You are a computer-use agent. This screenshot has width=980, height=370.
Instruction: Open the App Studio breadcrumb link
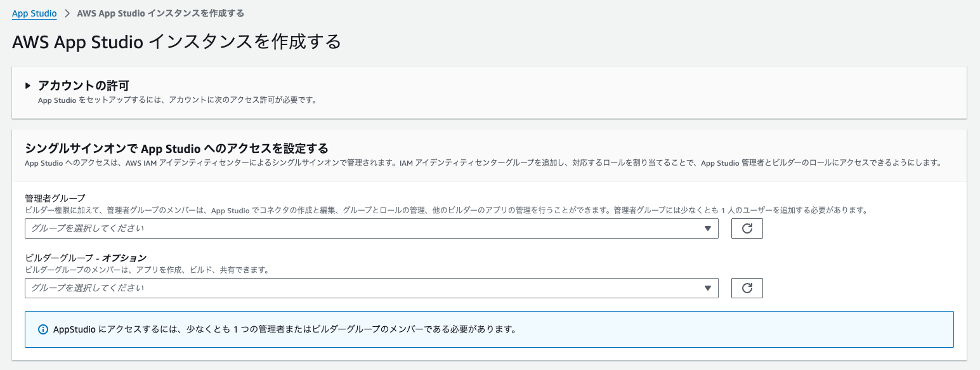tap(34, 13)
